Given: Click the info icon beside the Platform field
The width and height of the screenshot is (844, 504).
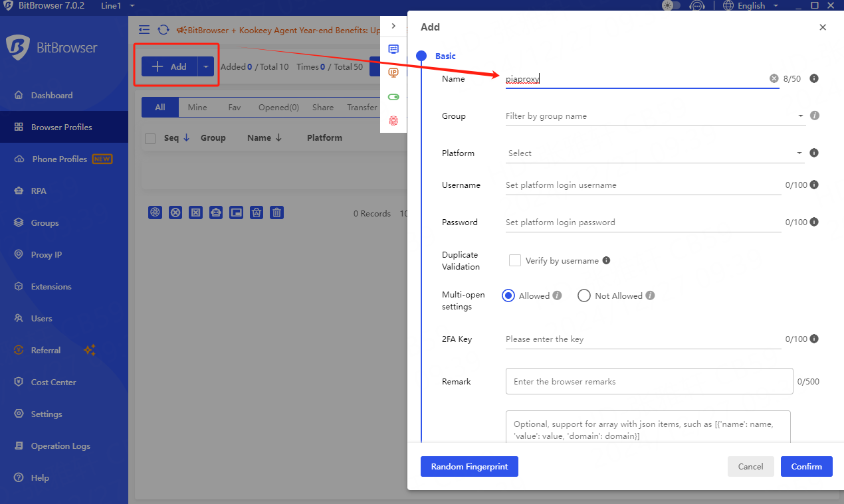Looking at the screenshot, I should coord(814,153).
